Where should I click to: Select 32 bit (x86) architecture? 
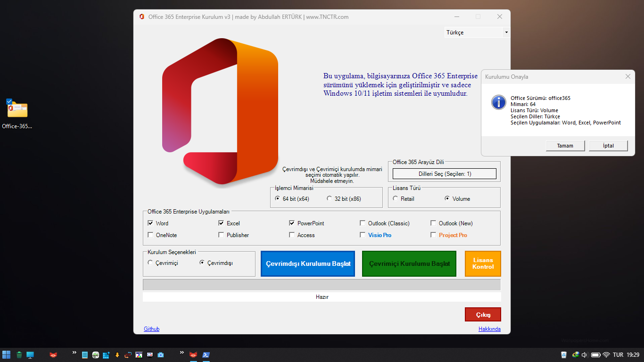[344, 199]
